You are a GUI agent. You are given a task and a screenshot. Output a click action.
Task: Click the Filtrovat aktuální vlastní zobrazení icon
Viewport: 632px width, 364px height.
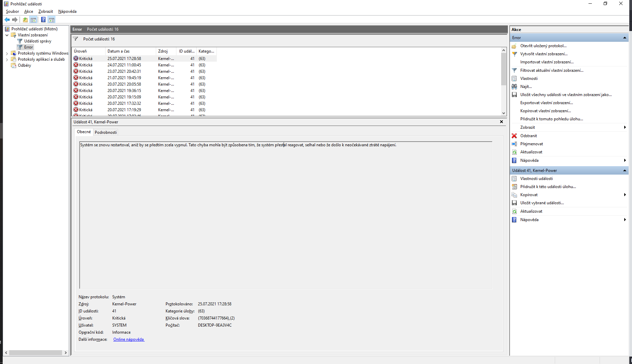(514, 70)
